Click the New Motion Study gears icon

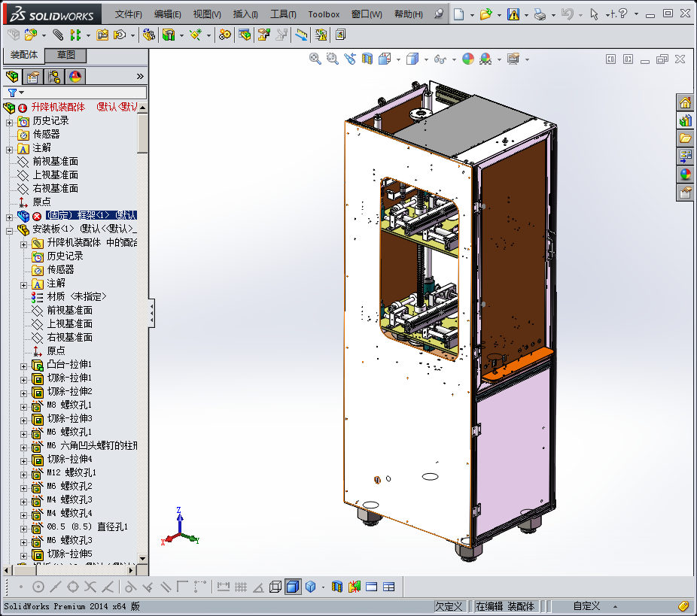pyautogui.click(x=225, y=35)
